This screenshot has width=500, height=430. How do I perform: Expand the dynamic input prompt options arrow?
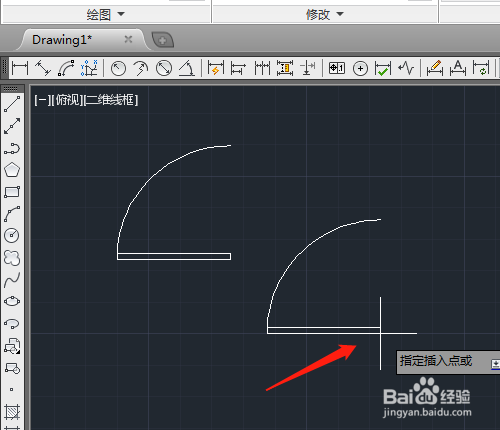tap(495, 364)
